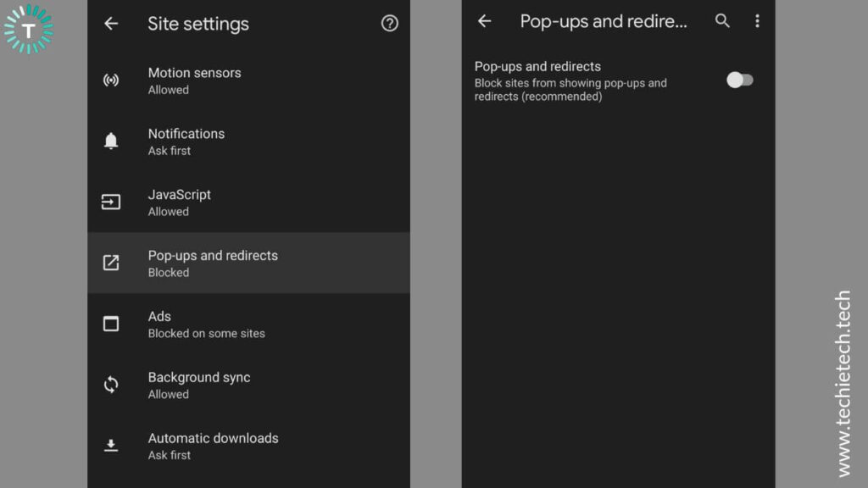Click the search icon

[x=722, y=21]
